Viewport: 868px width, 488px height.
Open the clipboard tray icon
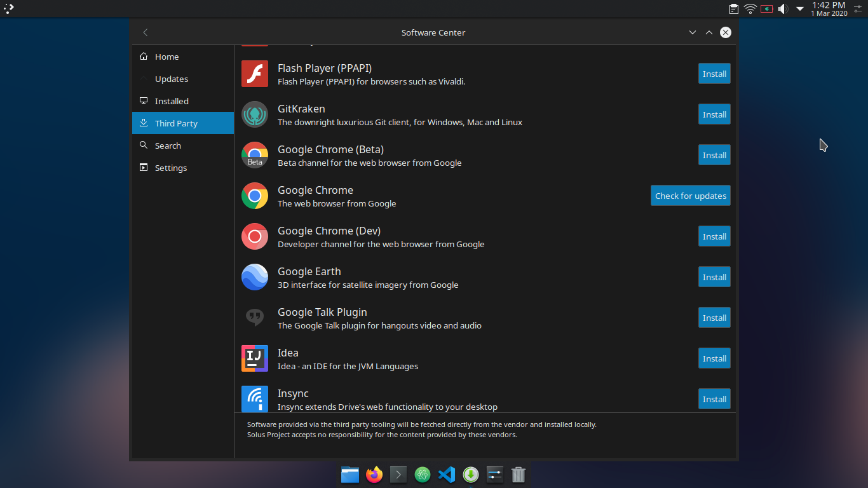pos(734,9)
